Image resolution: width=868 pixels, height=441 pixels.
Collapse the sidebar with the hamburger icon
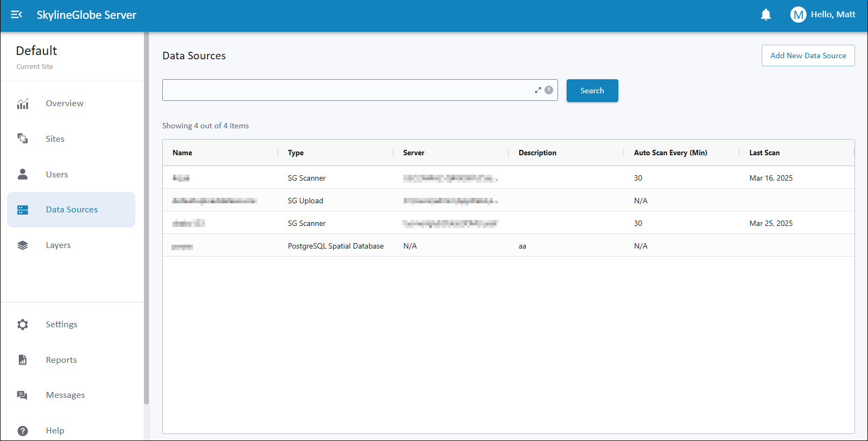[x=16, y=15]
